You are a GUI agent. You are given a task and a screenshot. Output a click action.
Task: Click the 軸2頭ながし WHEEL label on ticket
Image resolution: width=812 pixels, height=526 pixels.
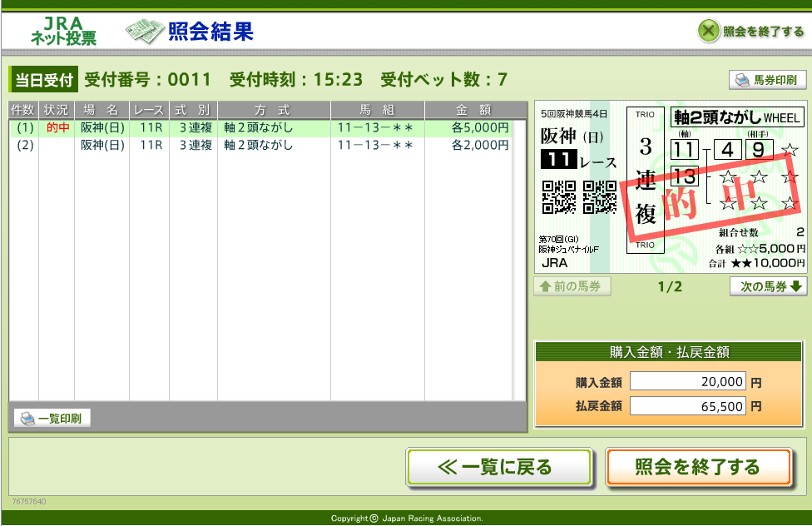[x=737, y=117]
